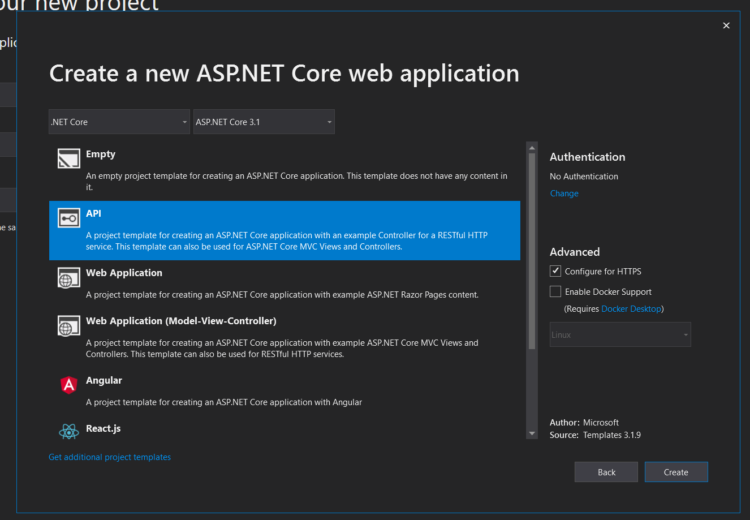Select the React.js template title
The width and height of the screenshot is (750, 520).
(x=103, y=429)
